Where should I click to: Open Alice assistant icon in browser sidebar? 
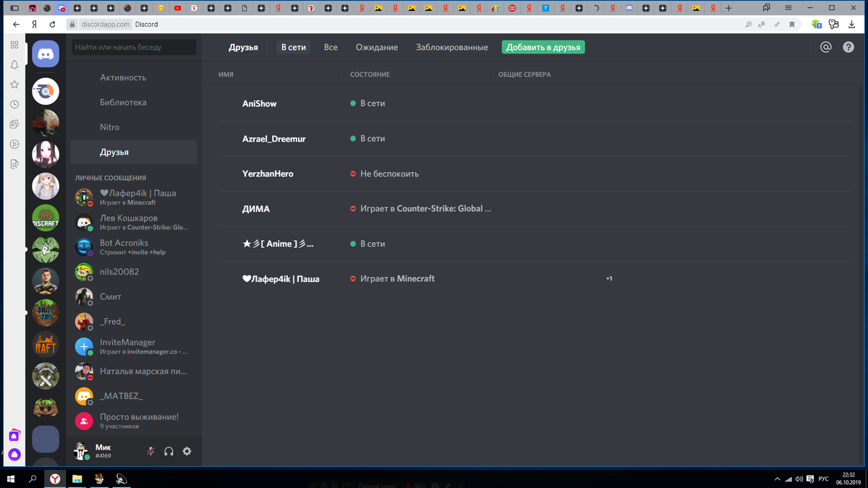click(x=14, y=455)
